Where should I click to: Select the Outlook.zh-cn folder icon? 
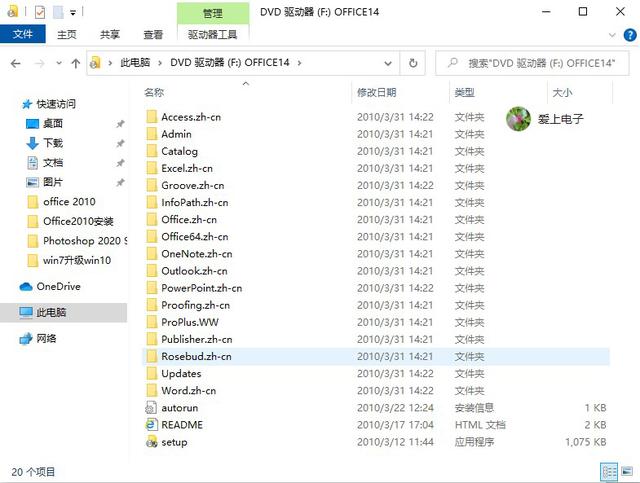coord(151,271)
